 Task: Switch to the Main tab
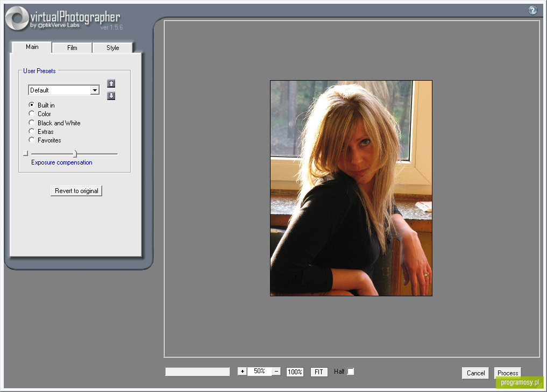[32, 47]
